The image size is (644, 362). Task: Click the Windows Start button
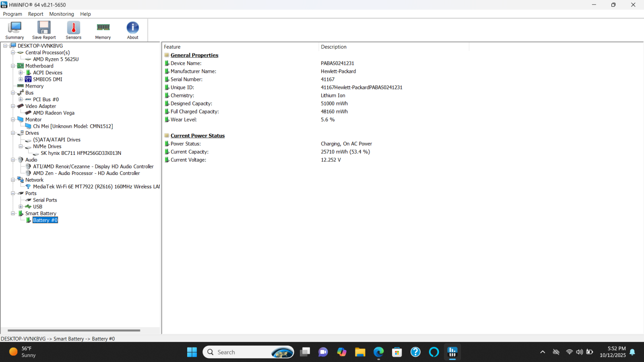192,352
